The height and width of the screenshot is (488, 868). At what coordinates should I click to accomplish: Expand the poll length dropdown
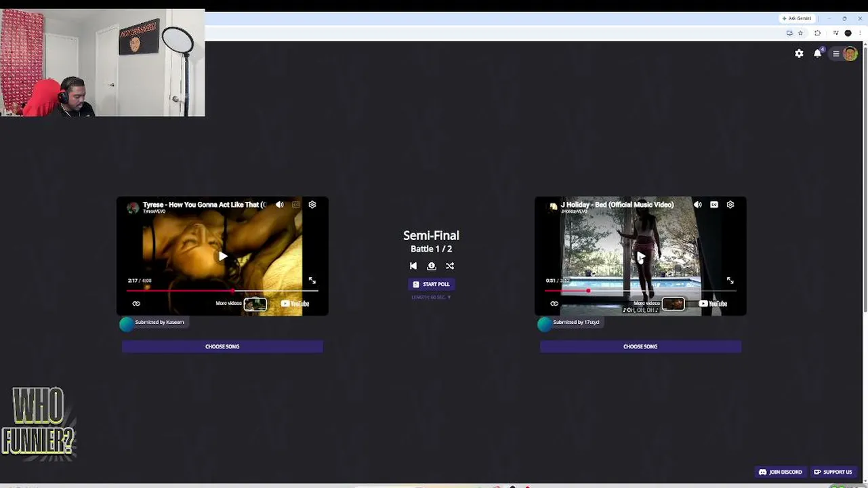431,298
